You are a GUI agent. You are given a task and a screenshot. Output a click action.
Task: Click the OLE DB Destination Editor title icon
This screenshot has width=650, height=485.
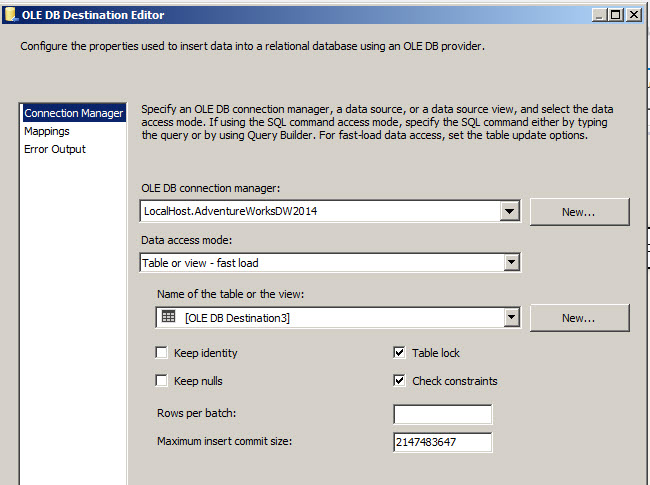tap(12, 15)
